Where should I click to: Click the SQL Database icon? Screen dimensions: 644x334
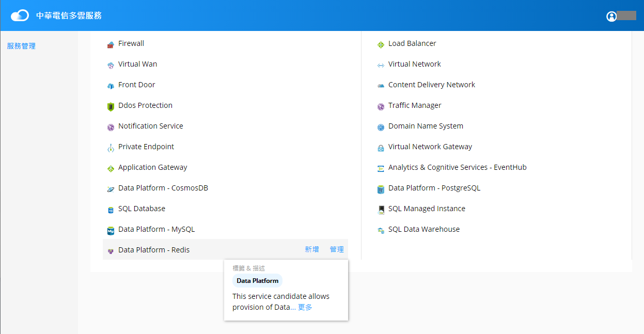pyautogui.click(x=111, y=210)
